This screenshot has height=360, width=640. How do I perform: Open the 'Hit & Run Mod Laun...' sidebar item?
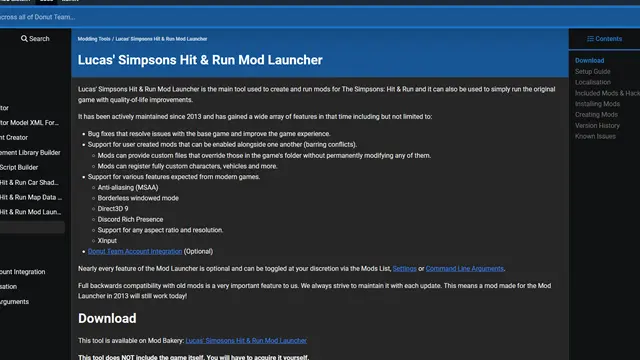31,212
